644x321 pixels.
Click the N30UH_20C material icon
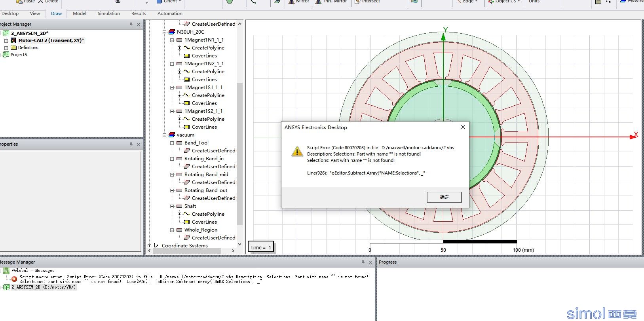point(171,32)
